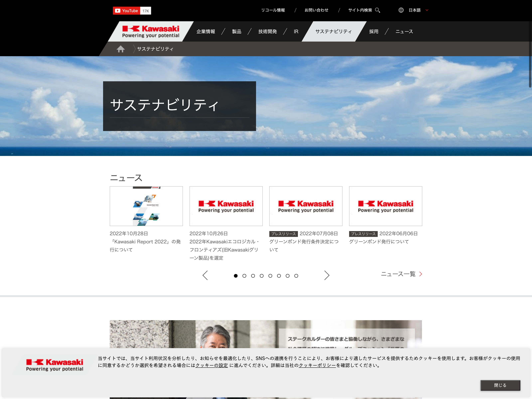Close cookie banner with 閉じる button
The height and width of the screenshot is (399, 532).
tap(500, 385)
